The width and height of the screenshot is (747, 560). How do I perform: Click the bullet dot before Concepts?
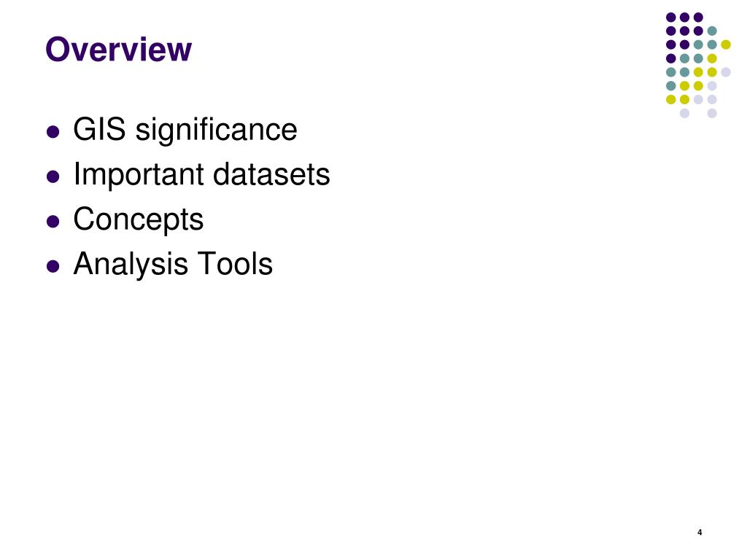click(x=53, y=222)
